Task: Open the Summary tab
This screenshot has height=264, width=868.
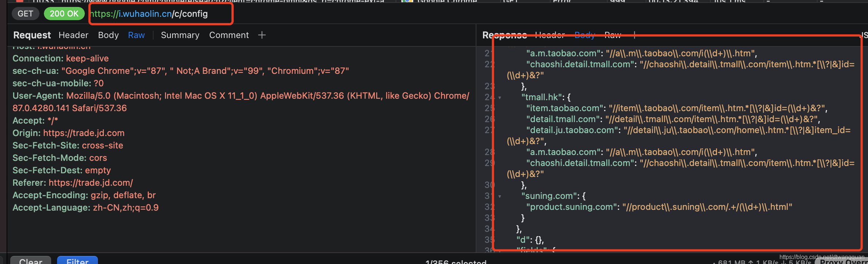Action: [180, 35]
